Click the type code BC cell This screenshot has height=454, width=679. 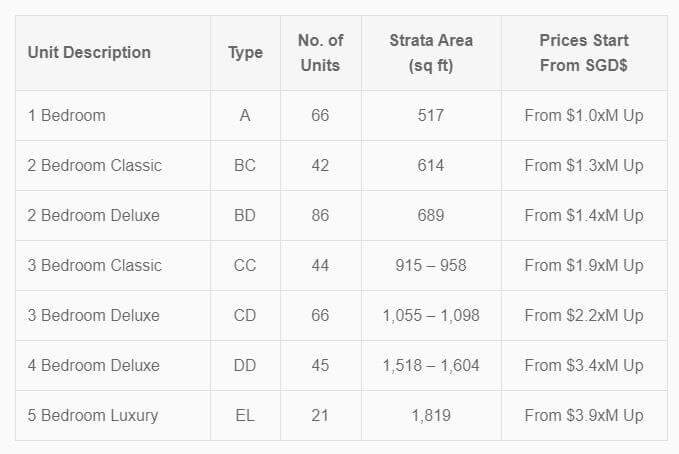(x=245, y=165)
